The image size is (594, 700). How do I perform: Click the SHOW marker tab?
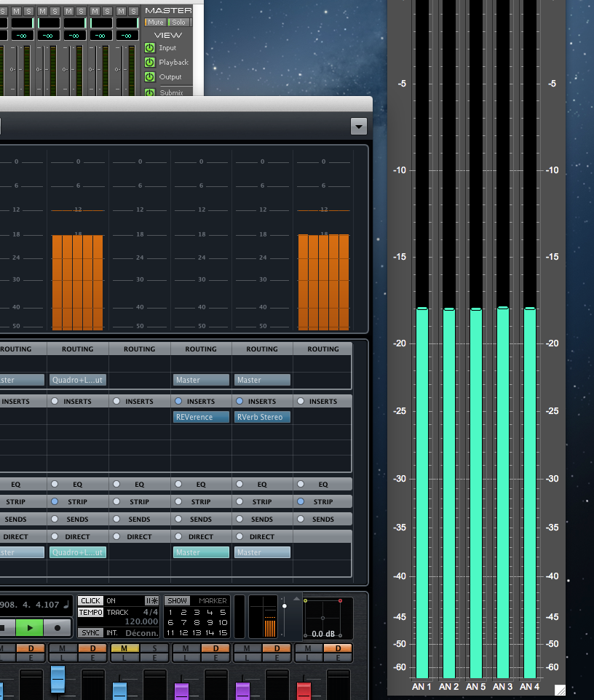(177, 601)
